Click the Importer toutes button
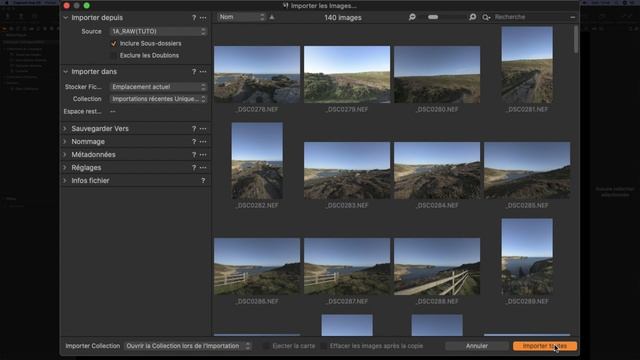 [x=544, y=346]
